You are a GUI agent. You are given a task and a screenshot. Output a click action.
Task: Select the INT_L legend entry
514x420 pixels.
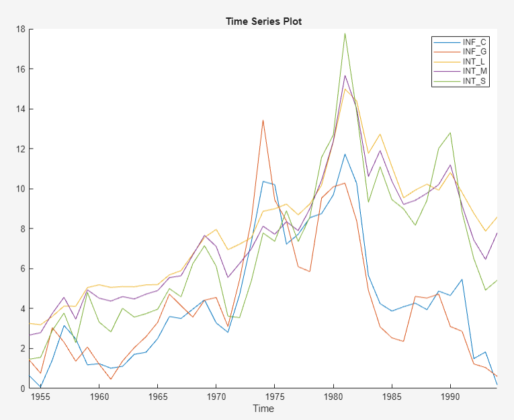point(460,61)
